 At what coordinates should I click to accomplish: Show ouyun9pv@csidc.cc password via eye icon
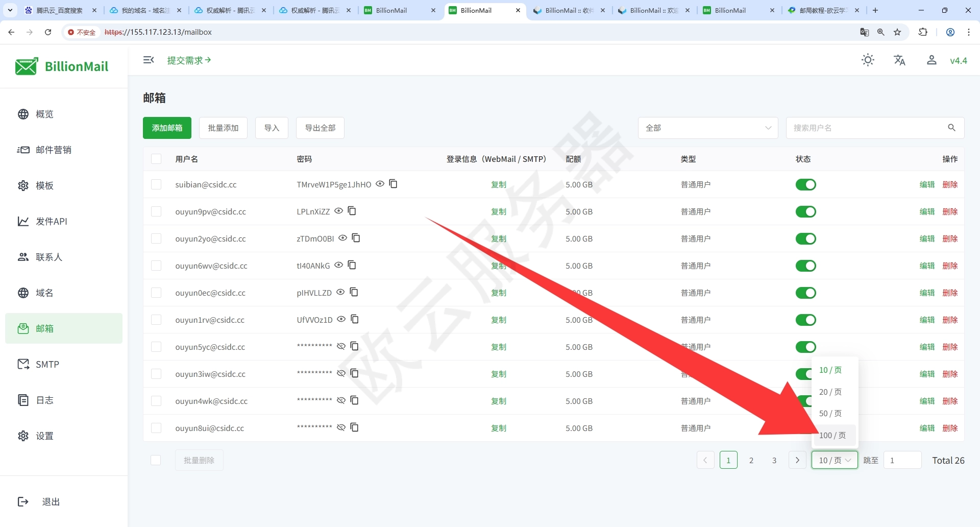(339, 211)
